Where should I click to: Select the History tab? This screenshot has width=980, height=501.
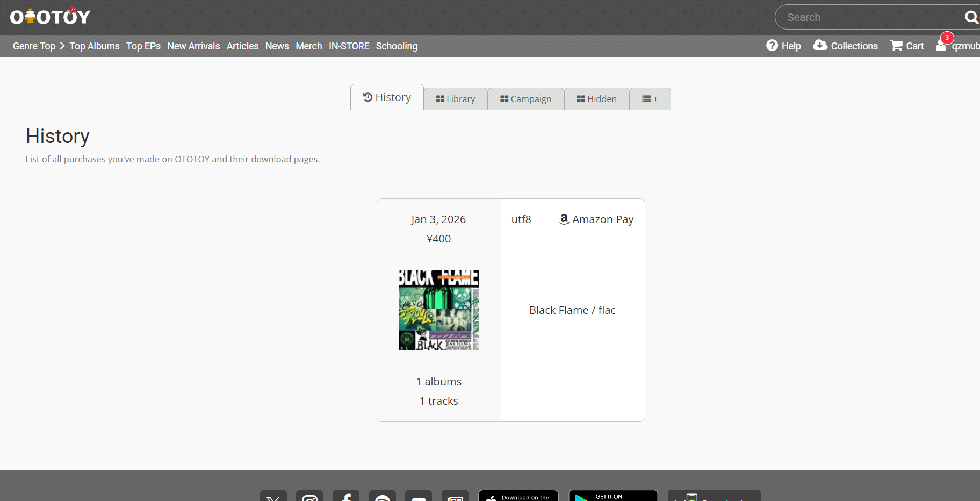point(387,97)
